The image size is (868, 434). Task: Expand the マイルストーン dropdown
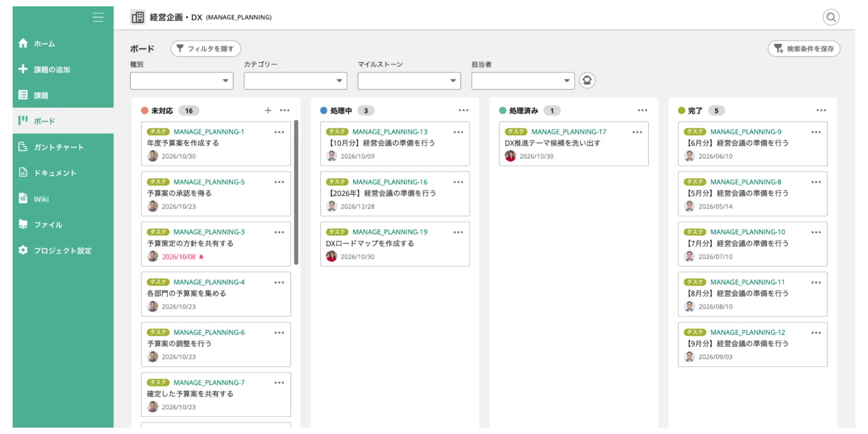pos(409,81)
